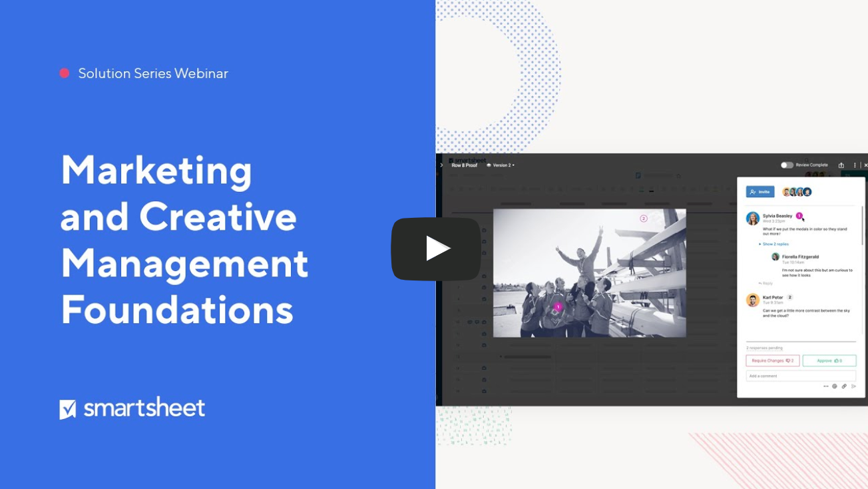Click the pink 1 badge next to Sylvia Beasley
Viewport: 868px width, 489px height.
(x=799, y=216)
